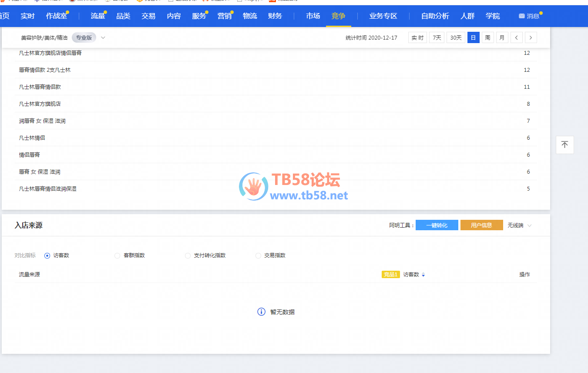
Task: Select the 日 time granularity
Action: [x=474, y=37]
